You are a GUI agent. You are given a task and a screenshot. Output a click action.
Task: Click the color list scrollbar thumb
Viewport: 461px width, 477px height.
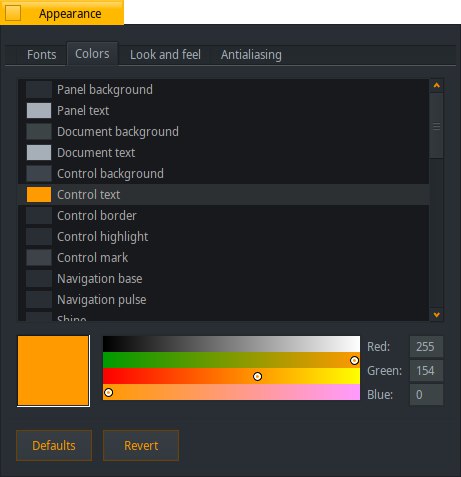pos(437,126)
